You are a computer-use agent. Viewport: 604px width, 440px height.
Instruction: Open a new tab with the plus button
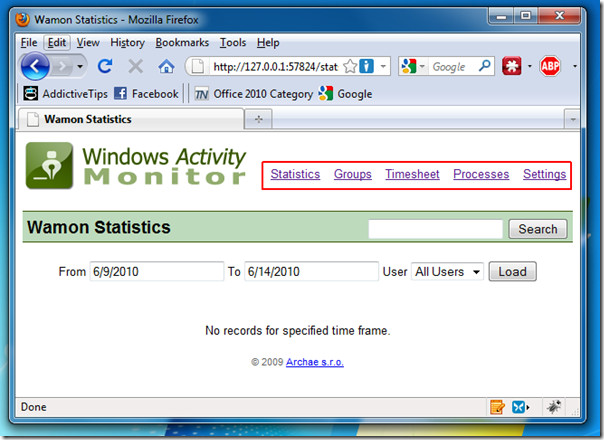(258, 119)
